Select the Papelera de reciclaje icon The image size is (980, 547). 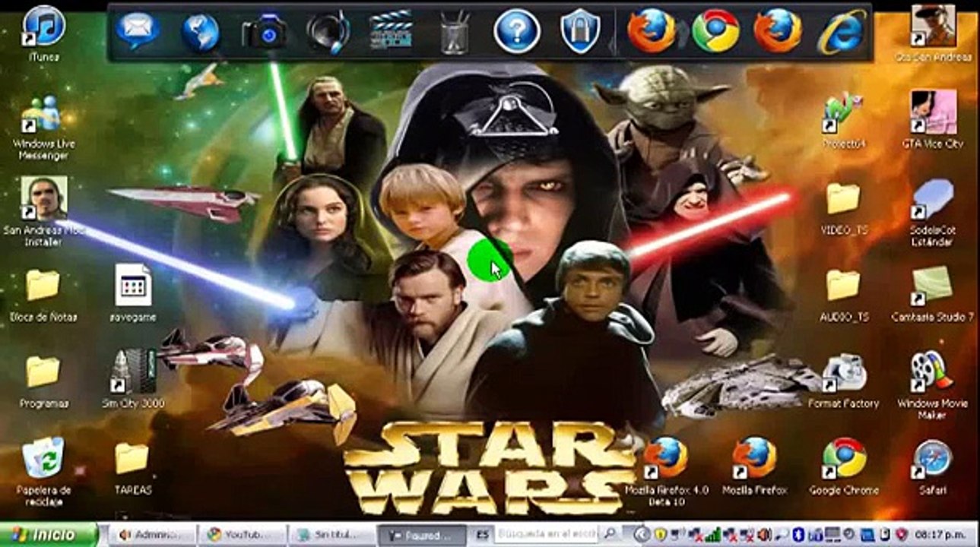pyautogui.click(x=43, y=471)
